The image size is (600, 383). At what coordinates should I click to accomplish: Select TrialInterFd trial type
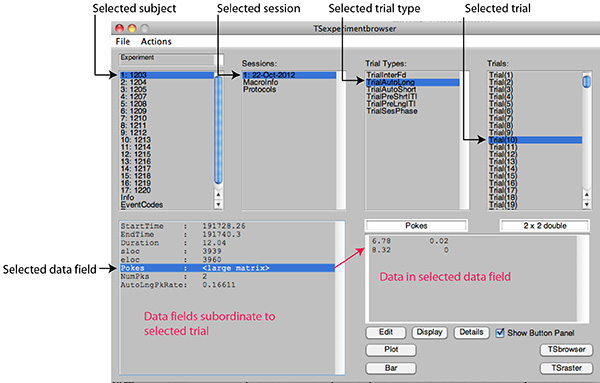[412, 75]
